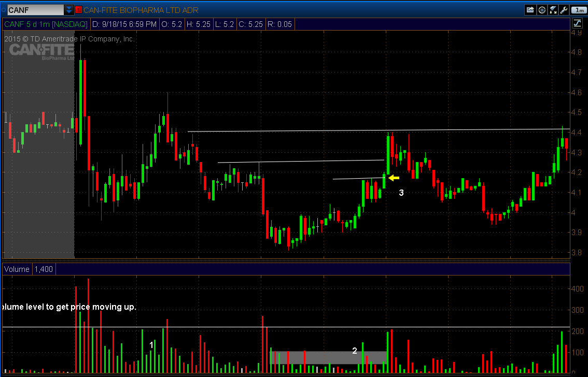
Task: Open the 1m timeframe selector
Action: coord(579,10)
